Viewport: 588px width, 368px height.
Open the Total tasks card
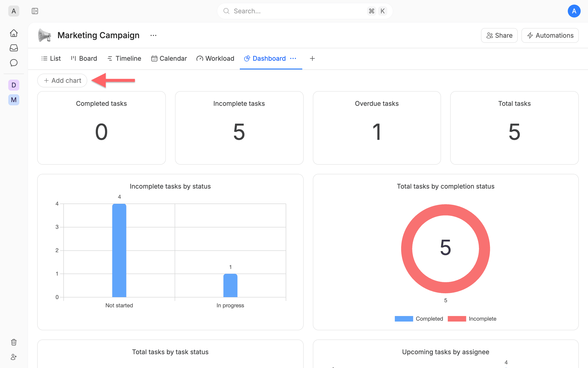click(514, 128)
